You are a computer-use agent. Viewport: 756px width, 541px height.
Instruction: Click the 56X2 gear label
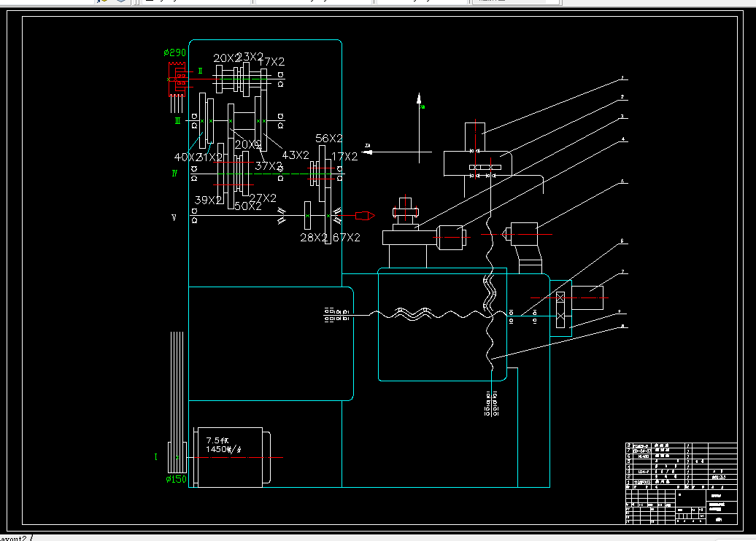(x=329, y=139)
